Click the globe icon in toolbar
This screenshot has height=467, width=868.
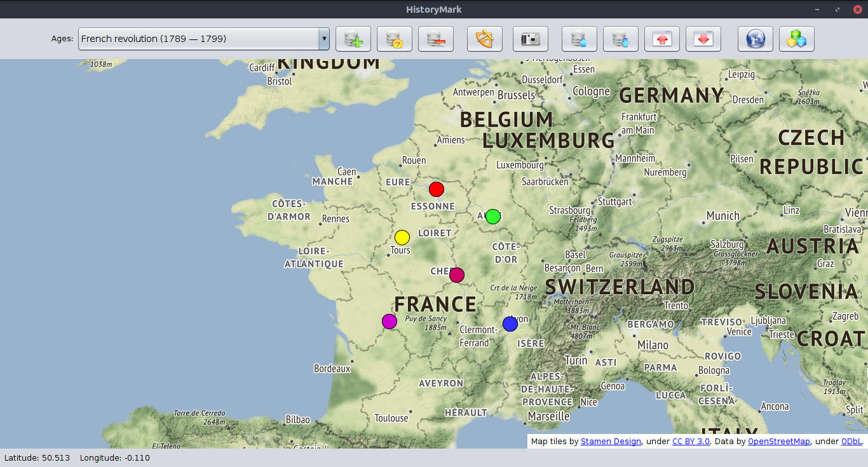[x=756, y=39]
